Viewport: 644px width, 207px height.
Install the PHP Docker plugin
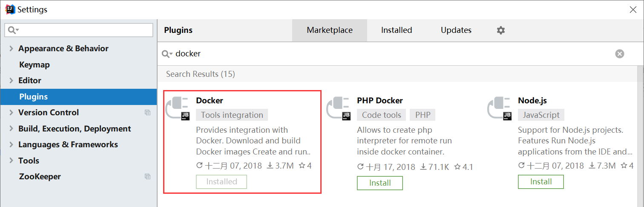[379, 183]
